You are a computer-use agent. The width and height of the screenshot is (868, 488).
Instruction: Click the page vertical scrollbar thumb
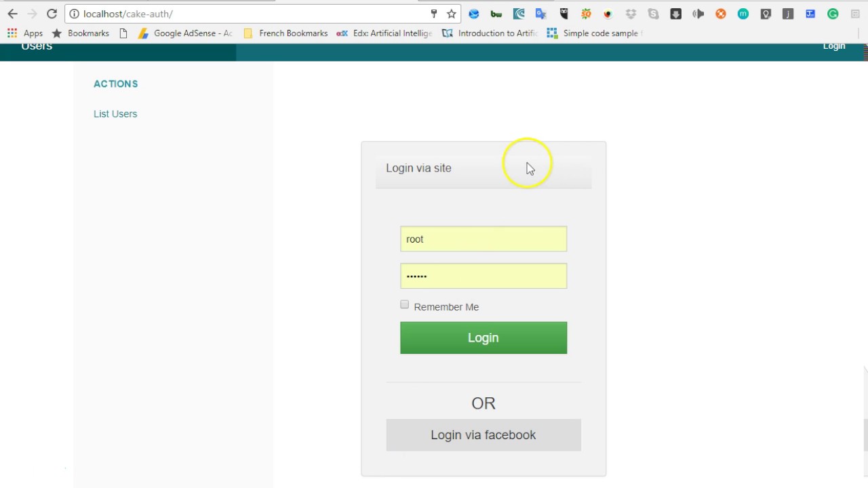point(865,434)
